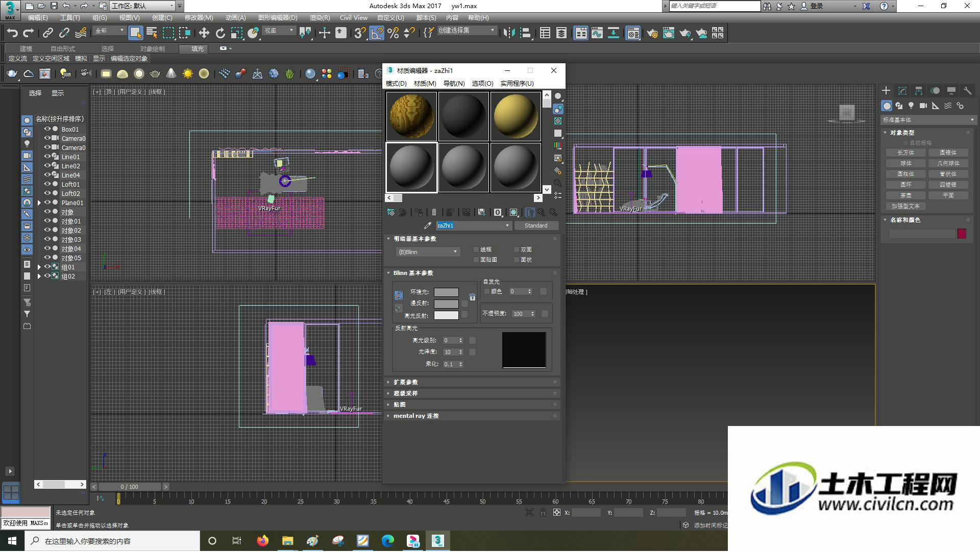Toggle the Percent Snap icon
Viewport: 980px width, 552px height.
[x=393, y=33]
